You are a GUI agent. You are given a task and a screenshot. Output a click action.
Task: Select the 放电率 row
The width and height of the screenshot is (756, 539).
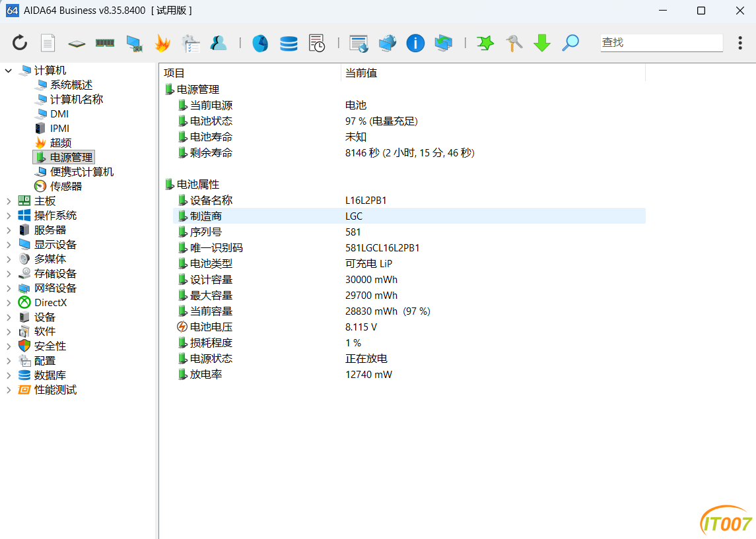(x=409, y=374)
